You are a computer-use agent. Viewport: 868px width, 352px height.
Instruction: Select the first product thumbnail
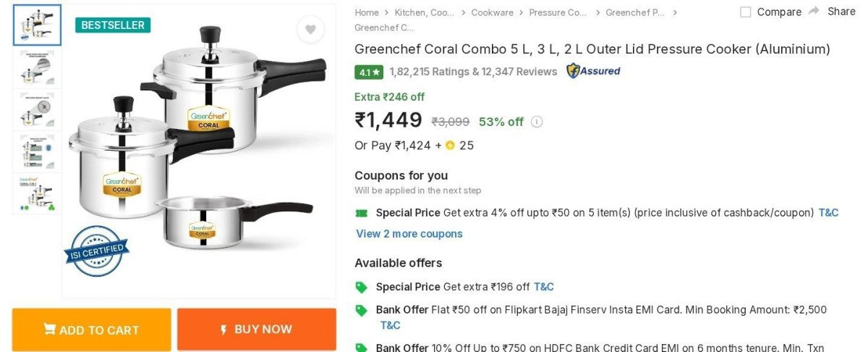coord(37,25)
